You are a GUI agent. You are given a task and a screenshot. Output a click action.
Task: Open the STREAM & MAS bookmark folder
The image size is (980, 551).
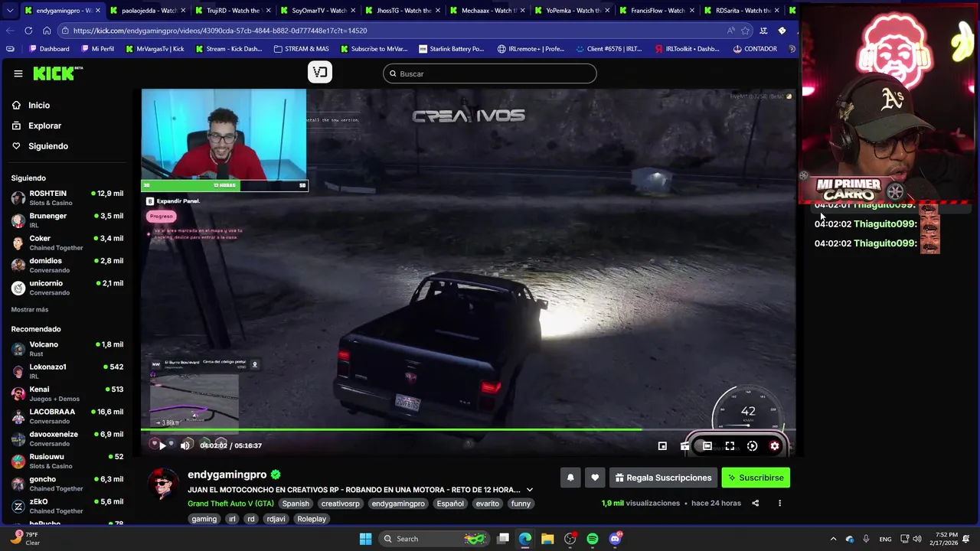301,49
